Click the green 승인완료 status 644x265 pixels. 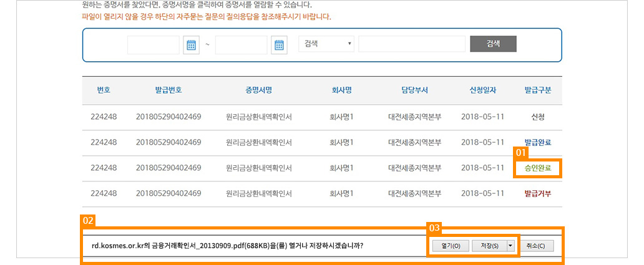coord(537,168)
